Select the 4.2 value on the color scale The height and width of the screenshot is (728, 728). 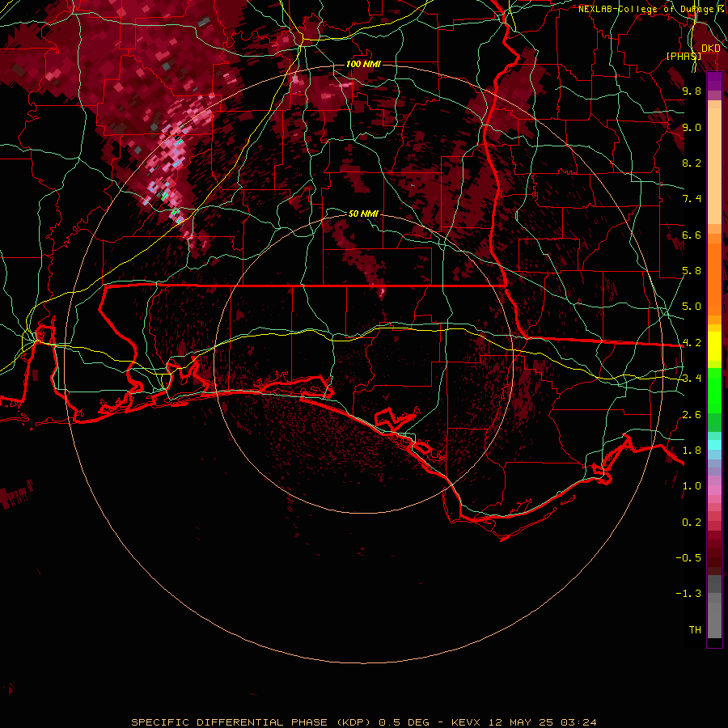point(692,343)
